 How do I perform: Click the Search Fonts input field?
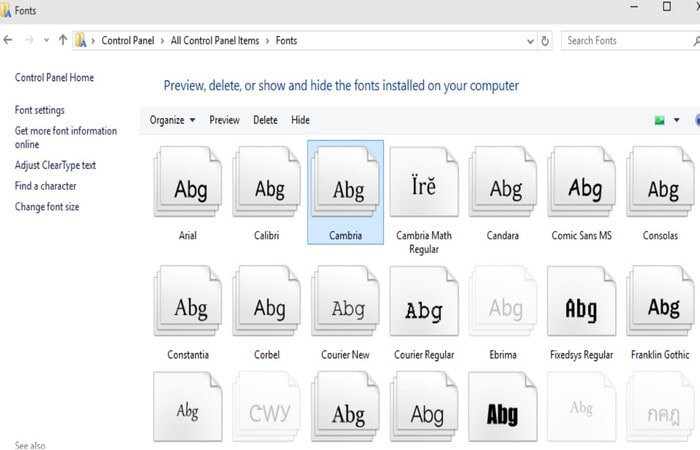pos(630,41)
